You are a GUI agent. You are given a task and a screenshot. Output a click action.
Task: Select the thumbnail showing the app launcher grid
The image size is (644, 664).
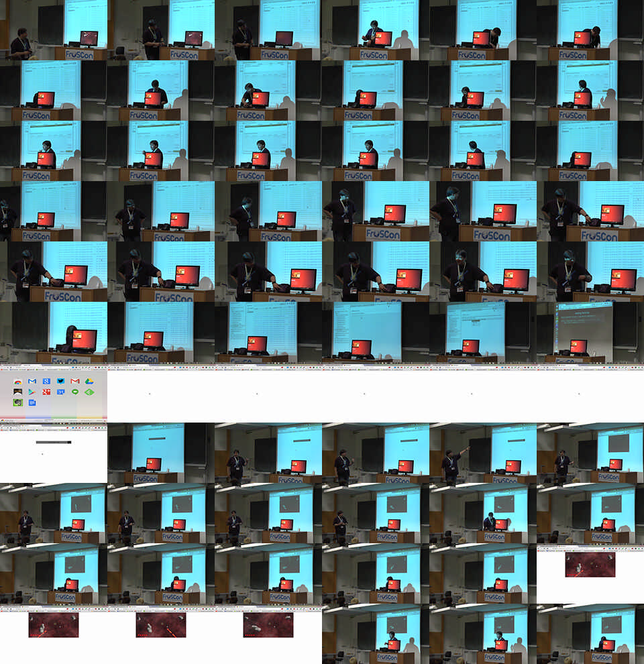click(x=54, y=392)
